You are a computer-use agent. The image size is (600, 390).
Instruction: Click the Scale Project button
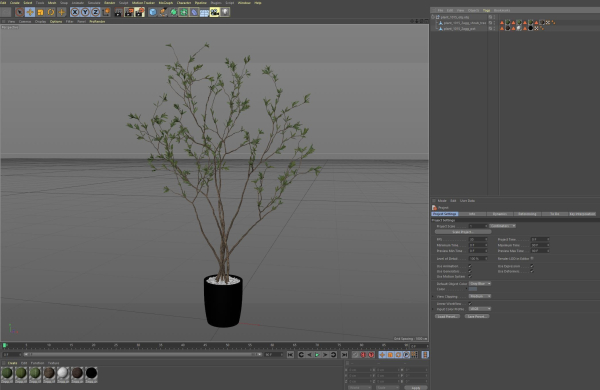(x=463, y=232)
